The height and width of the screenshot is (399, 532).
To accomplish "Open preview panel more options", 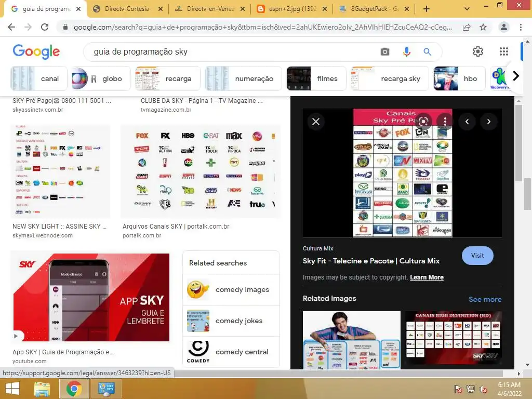I will click(x=445, y=122).
